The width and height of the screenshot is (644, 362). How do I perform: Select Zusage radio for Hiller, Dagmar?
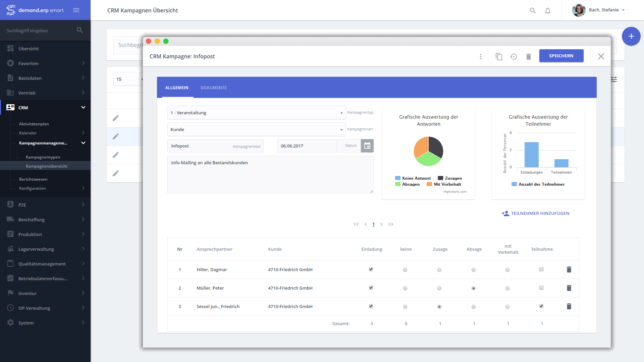(x=439, y=270)
